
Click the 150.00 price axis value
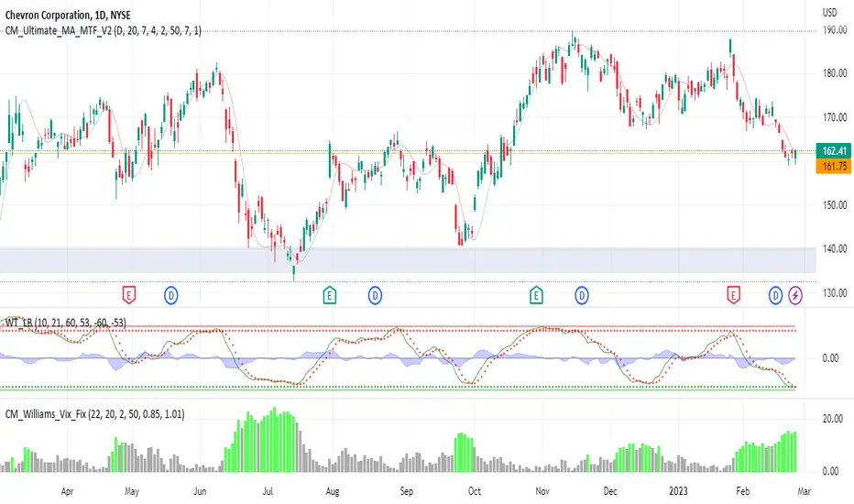[x=835, y=205]
